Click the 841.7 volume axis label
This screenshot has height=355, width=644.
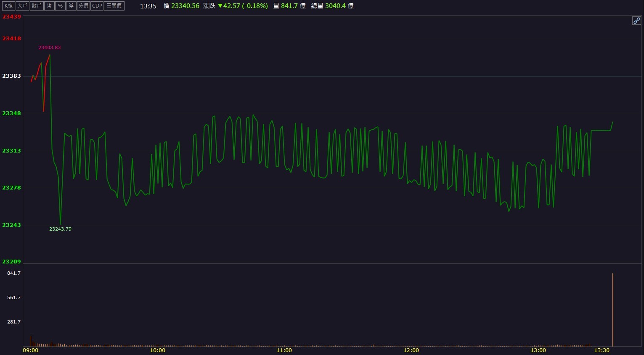pyautogui.click(x=14, y=273)
